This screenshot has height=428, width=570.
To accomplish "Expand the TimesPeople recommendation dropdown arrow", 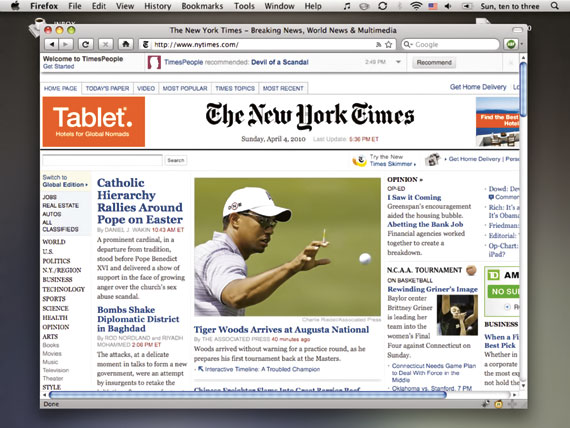I will 398,62.
